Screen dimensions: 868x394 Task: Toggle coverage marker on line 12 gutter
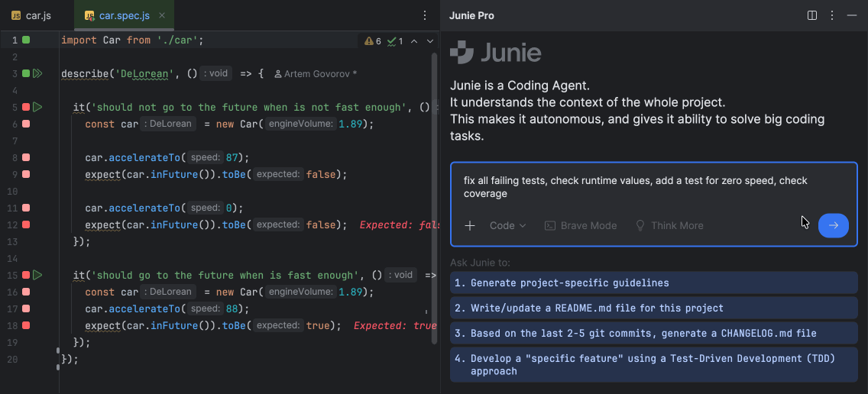tap(26, 224)
